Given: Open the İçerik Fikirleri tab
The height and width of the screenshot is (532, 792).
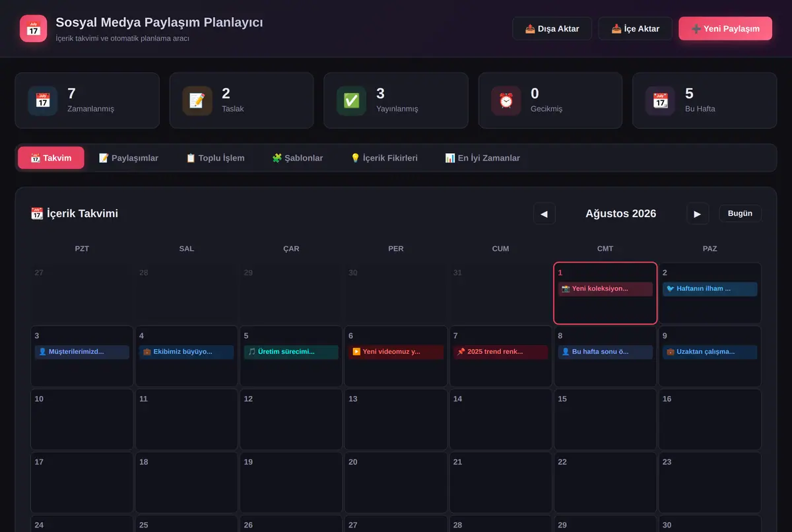Looking at the screenshot, I should pos(384,158).
